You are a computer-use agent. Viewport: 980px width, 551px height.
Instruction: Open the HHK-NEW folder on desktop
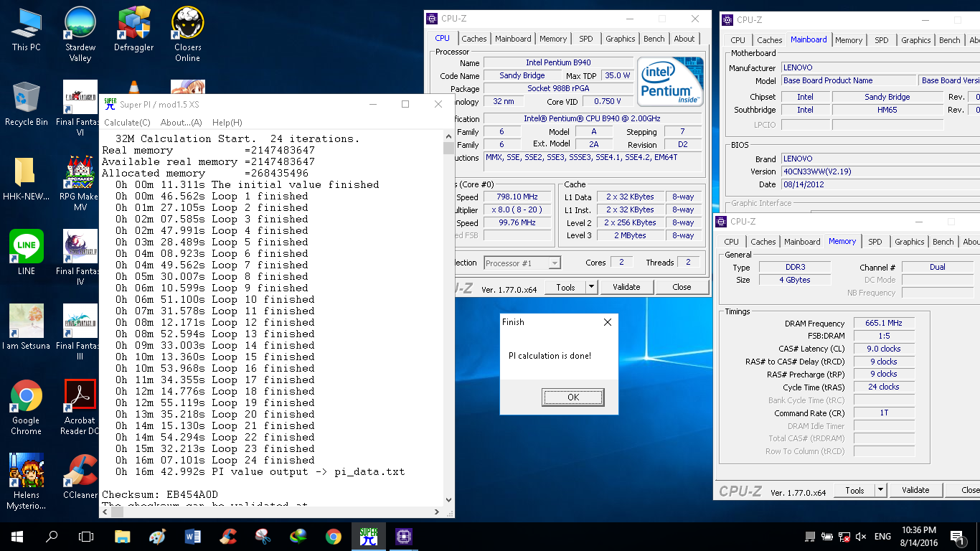[27, 179]
